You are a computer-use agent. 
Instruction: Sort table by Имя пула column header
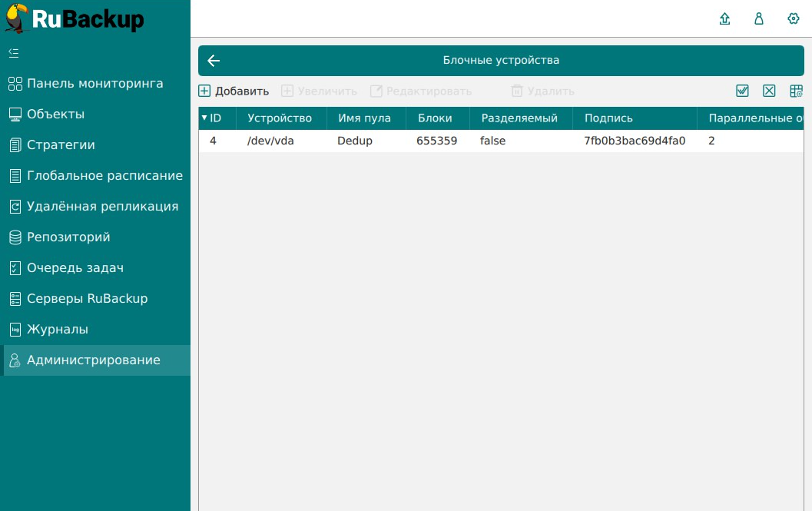coord(364,118)
